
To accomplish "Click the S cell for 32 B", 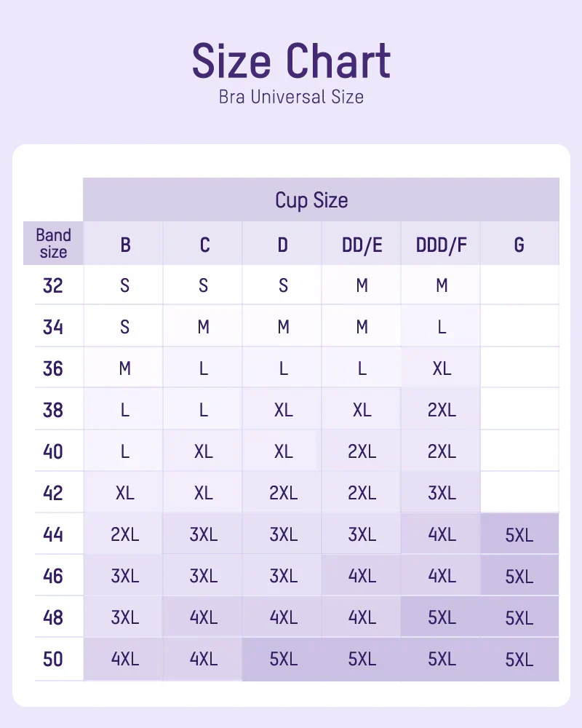I will pos(125,285).
